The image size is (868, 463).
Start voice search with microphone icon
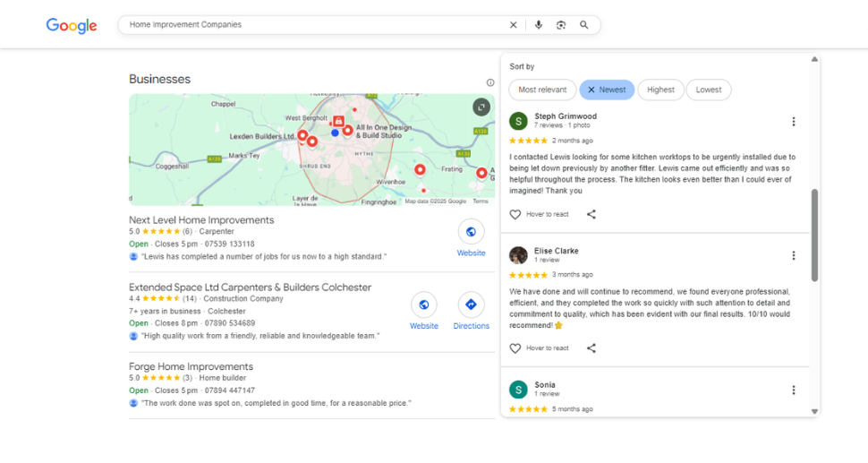point(538,25)
